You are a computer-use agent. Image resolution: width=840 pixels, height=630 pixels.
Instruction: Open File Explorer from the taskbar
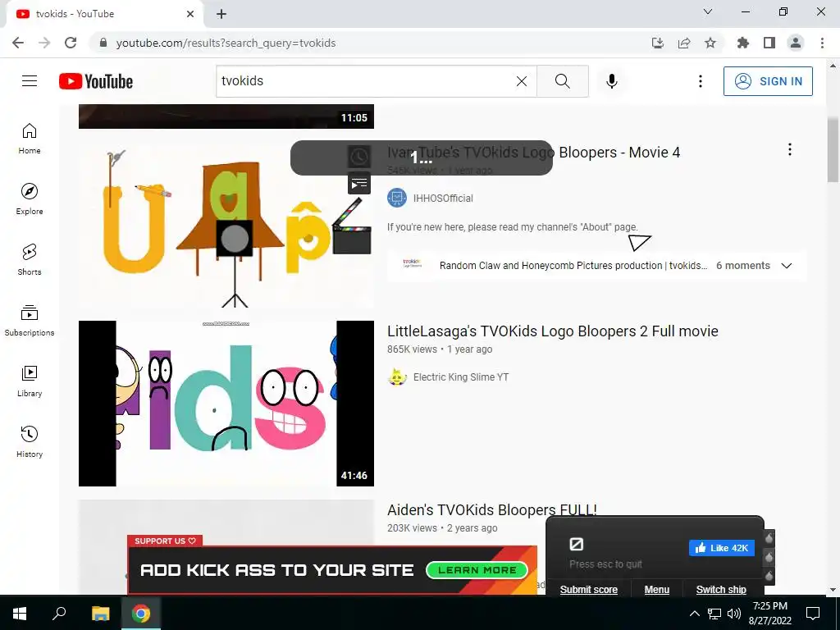pyautogui.click(x=100, y=613)
